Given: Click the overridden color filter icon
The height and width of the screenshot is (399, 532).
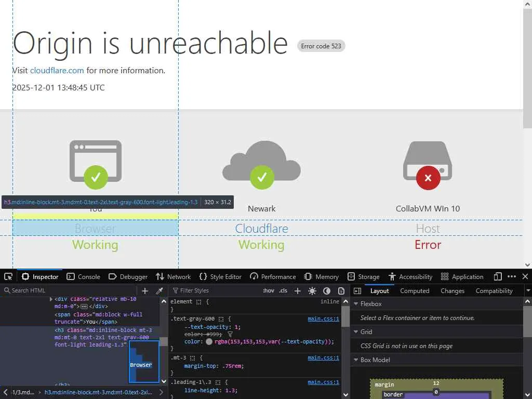Looking at the screenshot, I should 230,334.
